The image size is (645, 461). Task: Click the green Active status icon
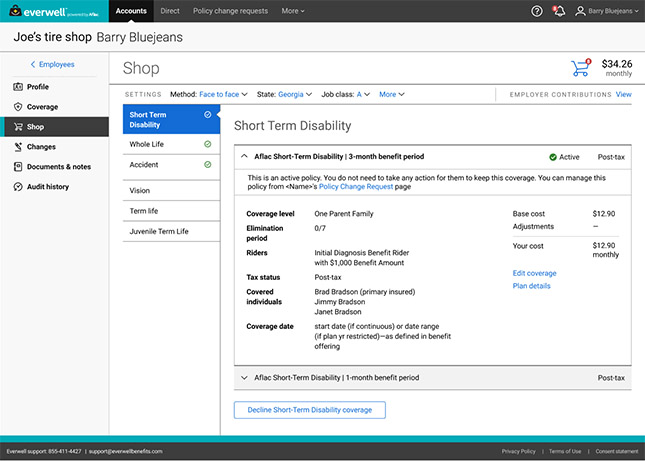pyautogui.click(x=553, y=157)
